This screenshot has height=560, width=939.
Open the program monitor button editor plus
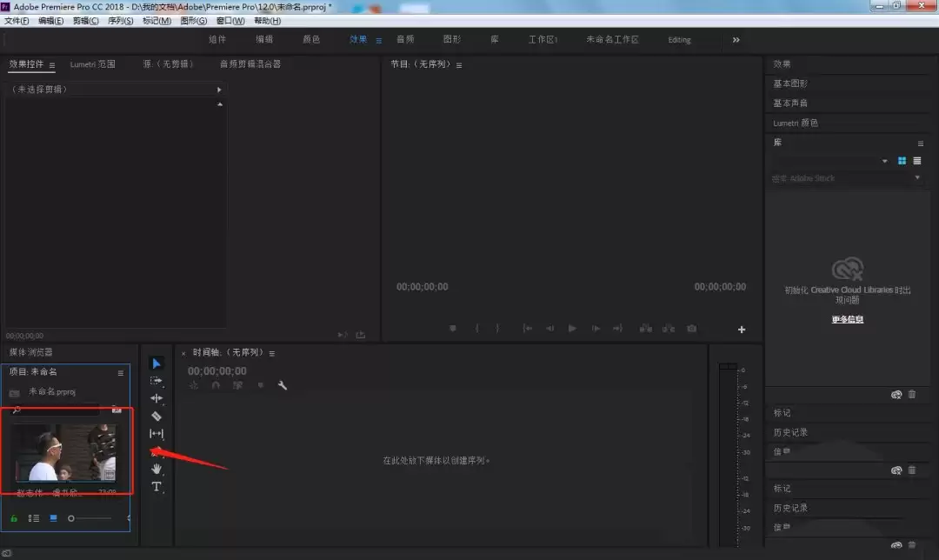[x=742, y=330]
